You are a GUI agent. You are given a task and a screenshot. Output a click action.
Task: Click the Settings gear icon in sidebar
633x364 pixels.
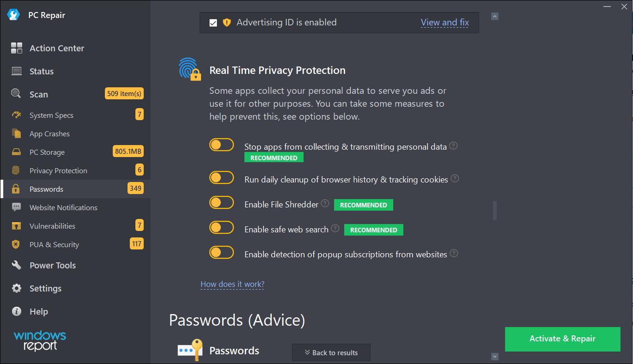click(17, 288)
